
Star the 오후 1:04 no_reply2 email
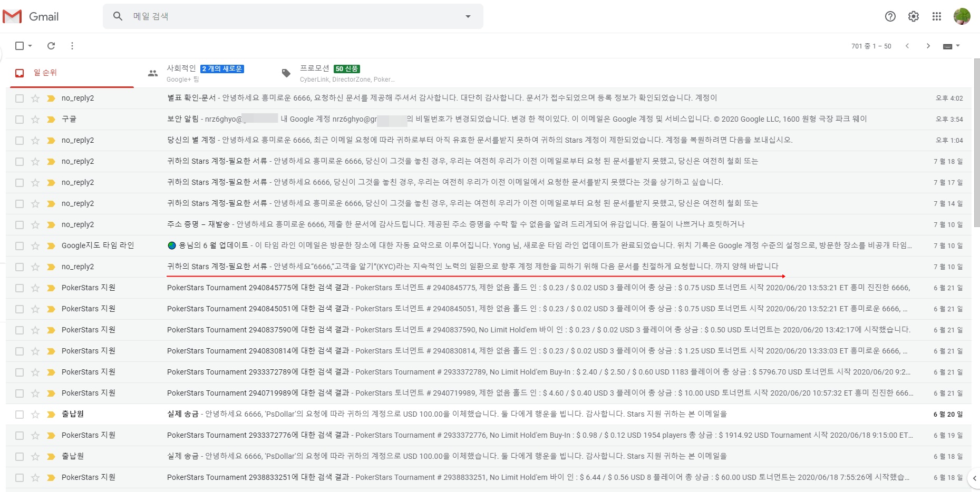click(35, 140)
